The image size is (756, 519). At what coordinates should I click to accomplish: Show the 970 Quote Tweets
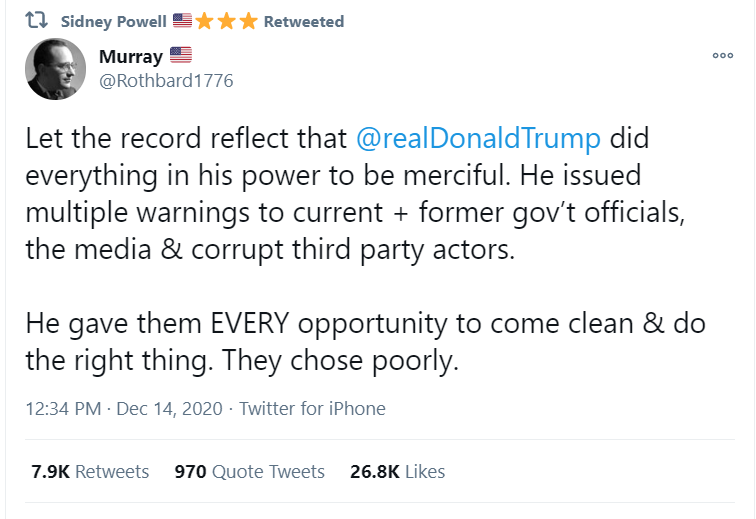coord(249,471)
